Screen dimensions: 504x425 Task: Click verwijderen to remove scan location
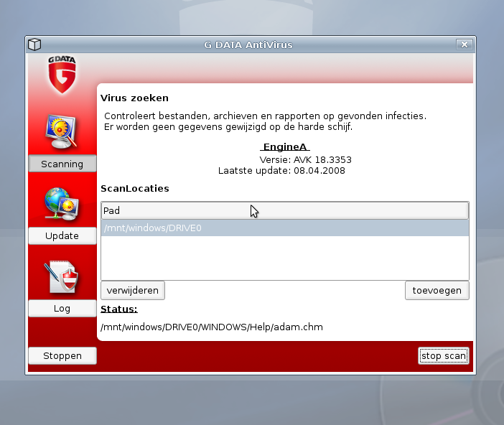click(133, 290)
